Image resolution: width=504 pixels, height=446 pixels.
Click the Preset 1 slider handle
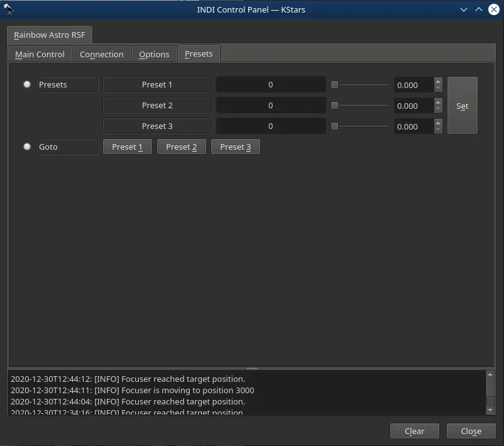pyautogui.click(x=334, y=85)
